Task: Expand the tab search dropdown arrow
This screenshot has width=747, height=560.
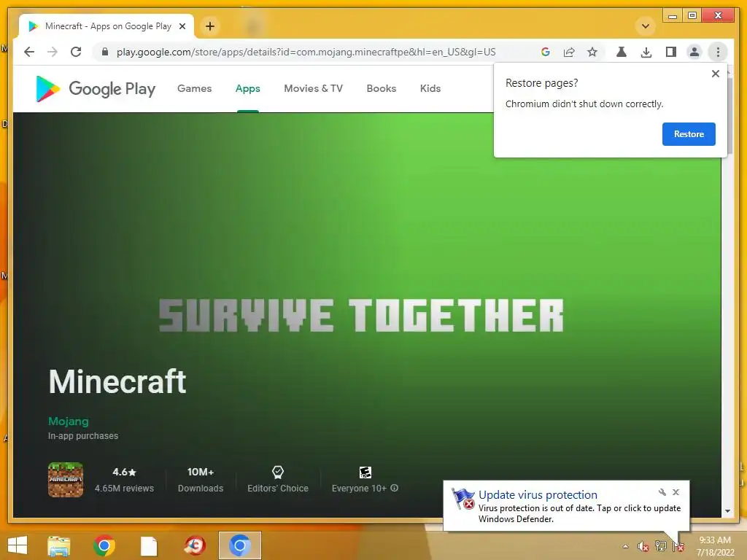Action: click(x=646, y=26)
